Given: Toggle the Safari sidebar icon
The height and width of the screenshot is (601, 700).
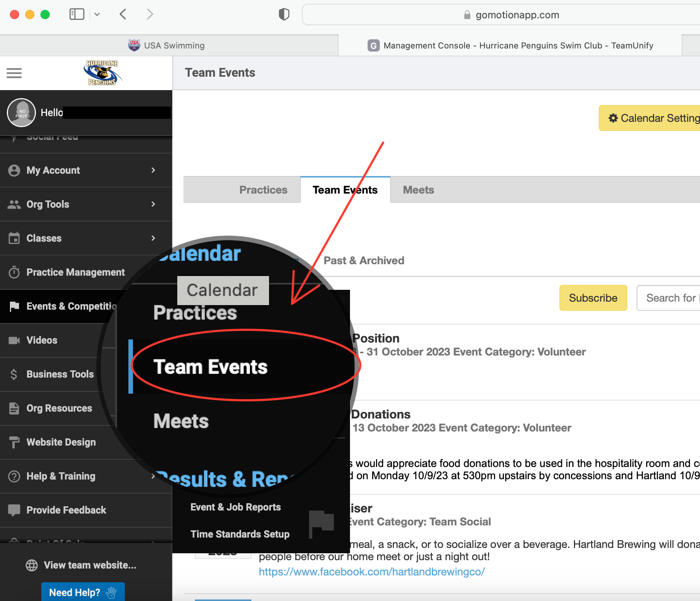Looking at the screenshot, I should (x=76, y=15).
